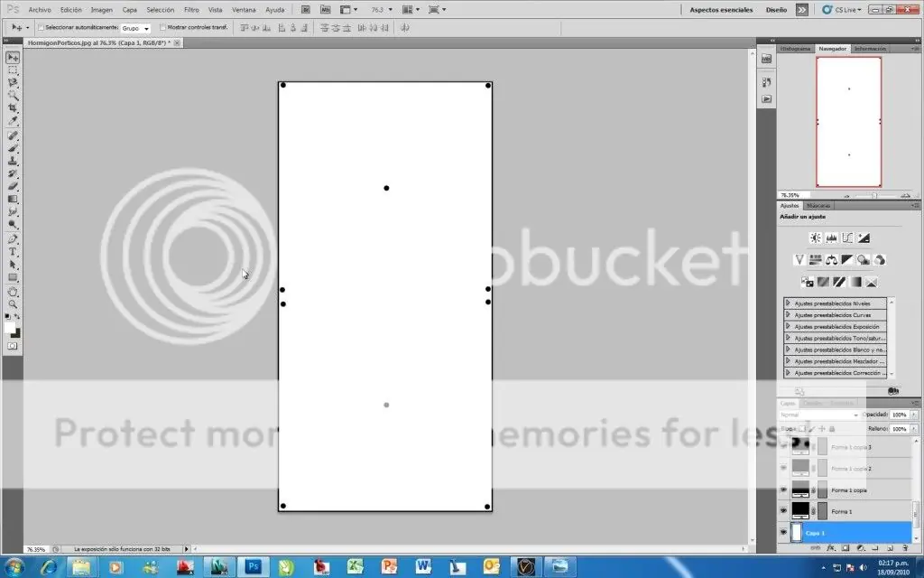Select the Pen tool
This screenshot has width=924, height=578.
click(13, 239)
